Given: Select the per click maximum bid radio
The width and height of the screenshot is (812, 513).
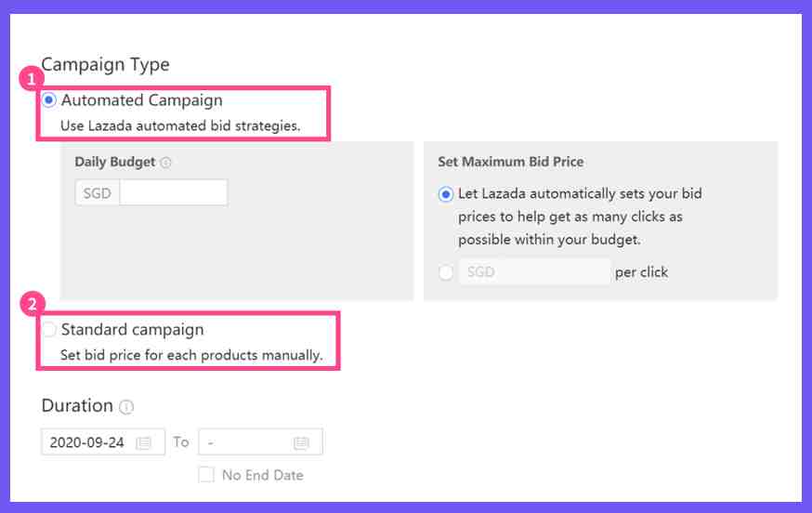Looking at the screenshot, I should tap(446, 272).
